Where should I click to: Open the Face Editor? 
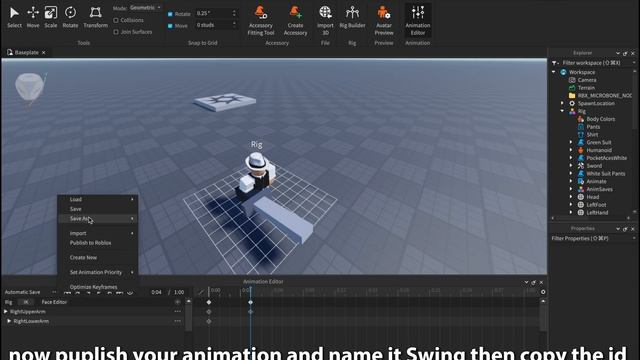(x=54, y=302)
